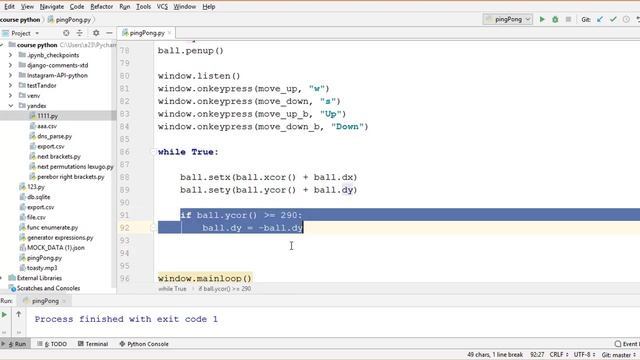Screen dimensions: 640x360
Task: Open the Code menu
Action: point(77,7)
